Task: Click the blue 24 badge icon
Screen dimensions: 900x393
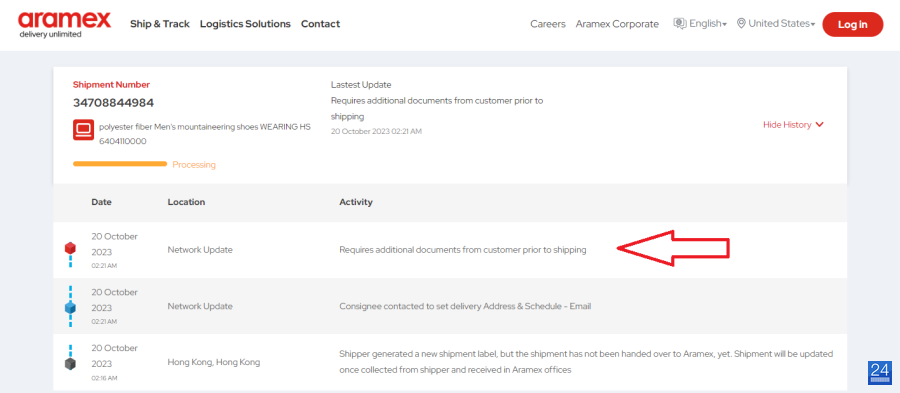Action: (880, 372)
